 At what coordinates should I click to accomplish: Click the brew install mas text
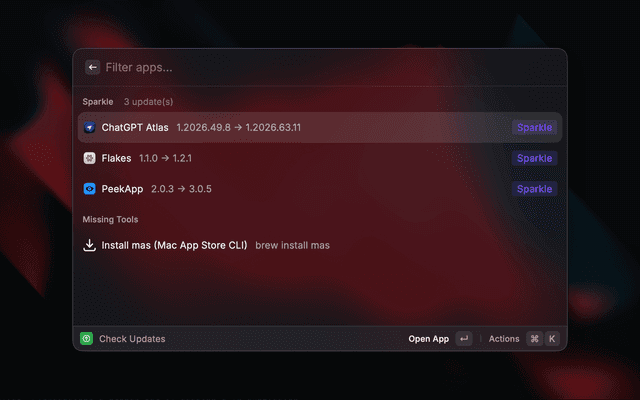coord(292,245)
